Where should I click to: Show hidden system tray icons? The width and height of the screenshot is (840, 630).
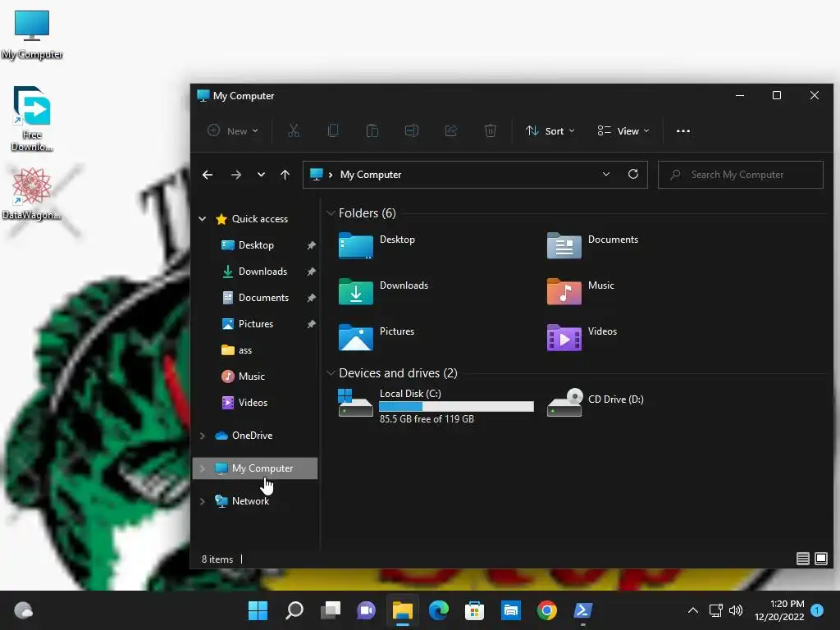coord(692,610)
